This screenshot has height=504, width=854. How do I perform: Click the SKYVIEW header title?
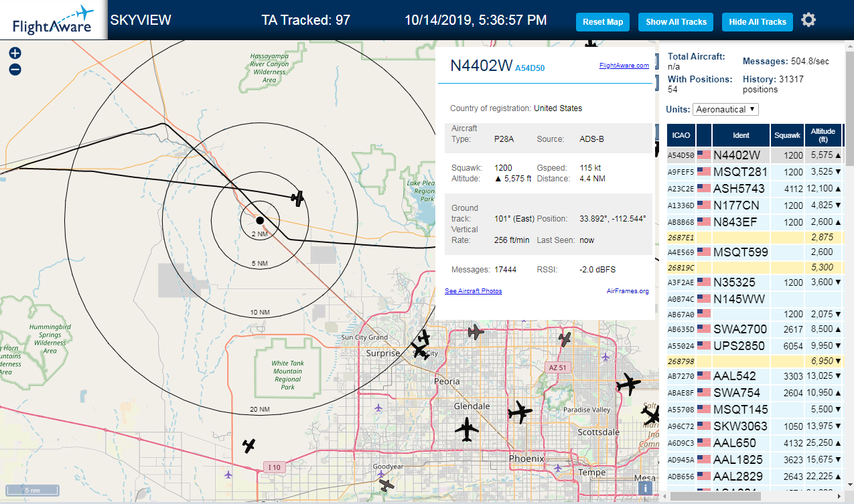[x=141, y=20]
